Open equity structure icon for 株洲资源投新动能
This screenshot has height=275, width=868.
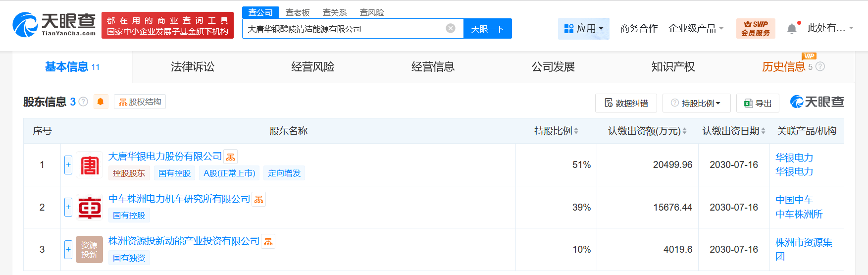coord(268,242)
